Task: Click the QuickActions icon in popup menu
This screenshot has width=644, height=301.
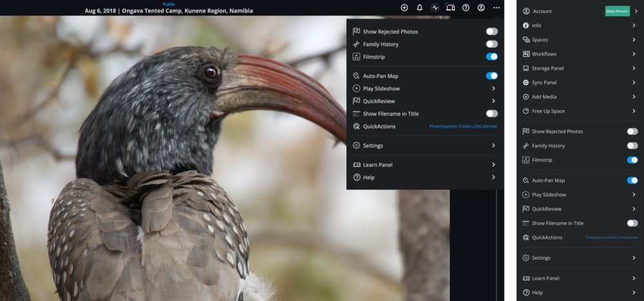Action: 356,126
